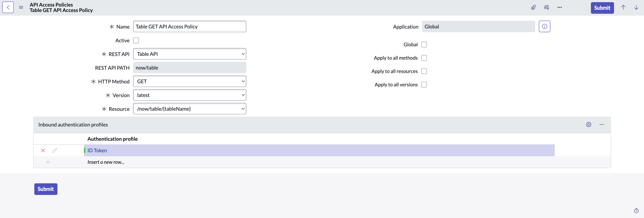The image size is (644, 218).
Task: Collapse the Inbound authentication profiles section
Action: [x=602, y=125]
